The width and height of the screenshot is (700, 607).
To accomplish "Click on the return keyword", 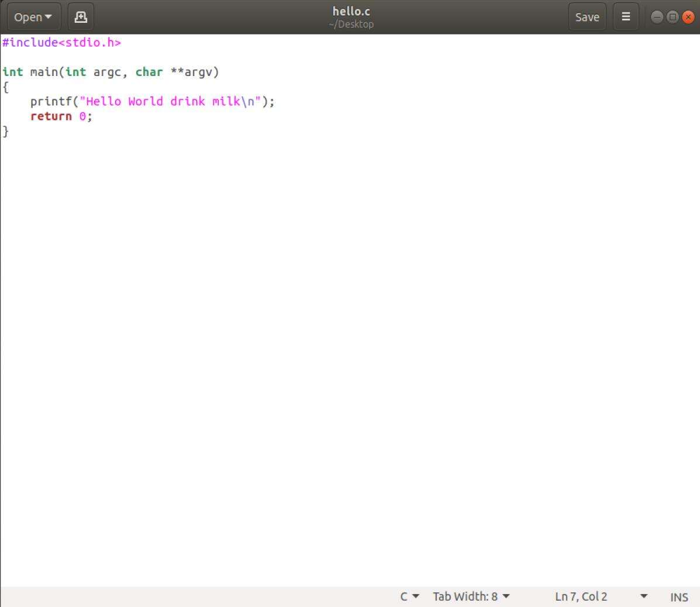I will (51, 116).
